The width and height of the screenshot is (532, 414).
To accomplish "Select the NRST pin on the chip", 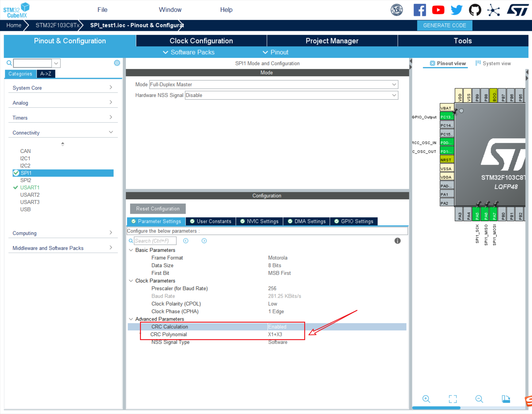I will [447, 160].
